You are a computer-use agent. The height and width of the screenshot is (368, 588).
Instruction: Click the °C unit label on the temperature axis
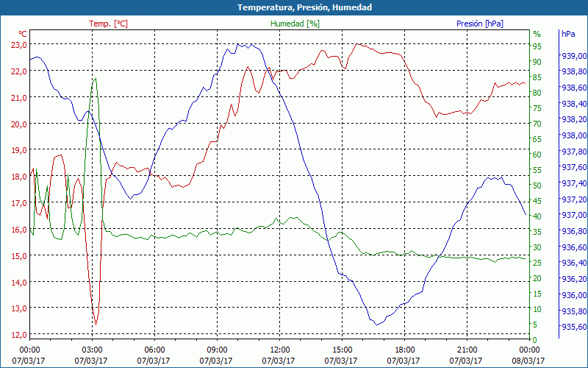(x=23, y=34)
